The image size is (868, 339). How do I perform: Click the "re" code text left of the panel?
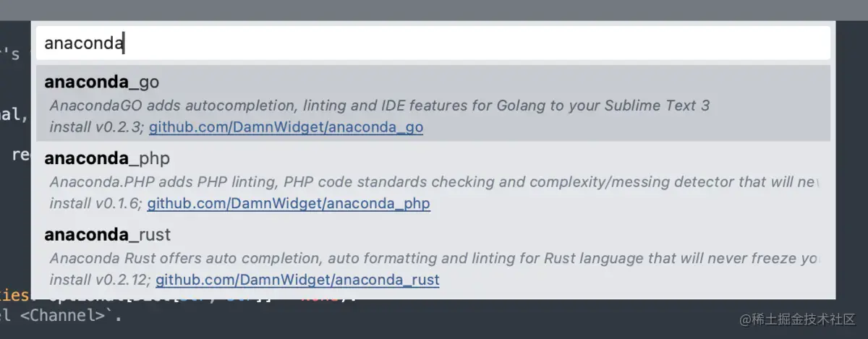pyautogui.click(x=20, y=154)
